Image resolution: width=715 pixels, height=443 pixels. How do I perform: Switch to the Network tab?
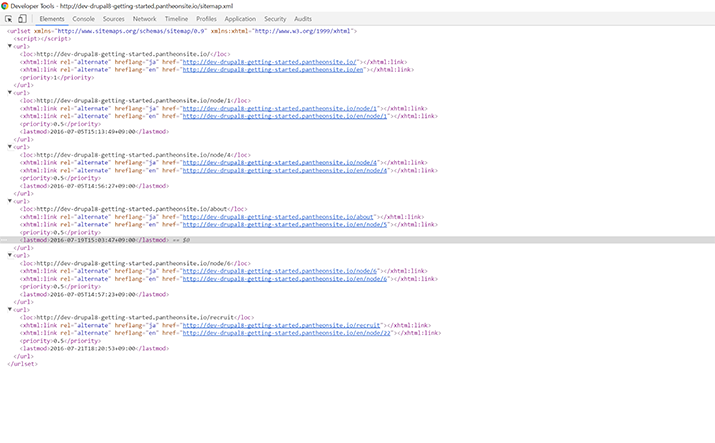[145, 19]
